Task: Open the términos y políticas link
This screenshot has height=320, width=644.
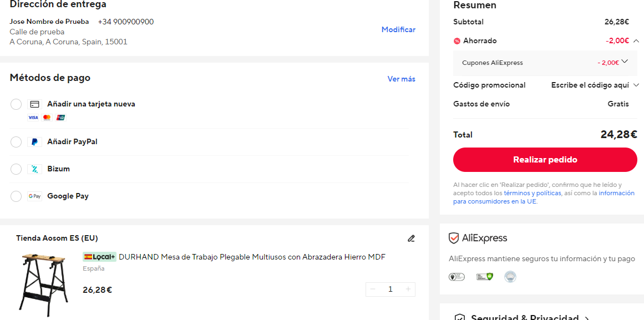Action: (533, 193)
